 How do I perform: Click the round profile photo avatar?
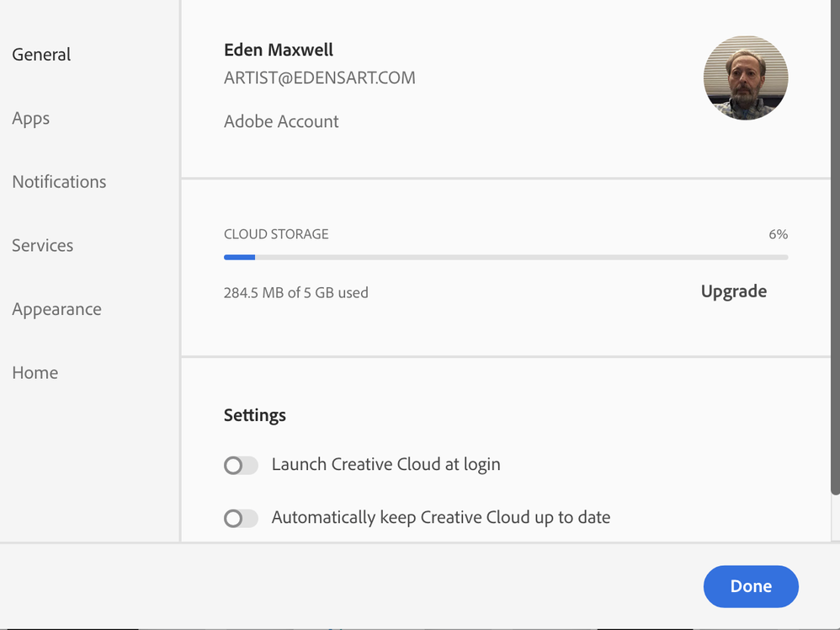[745, 77]
